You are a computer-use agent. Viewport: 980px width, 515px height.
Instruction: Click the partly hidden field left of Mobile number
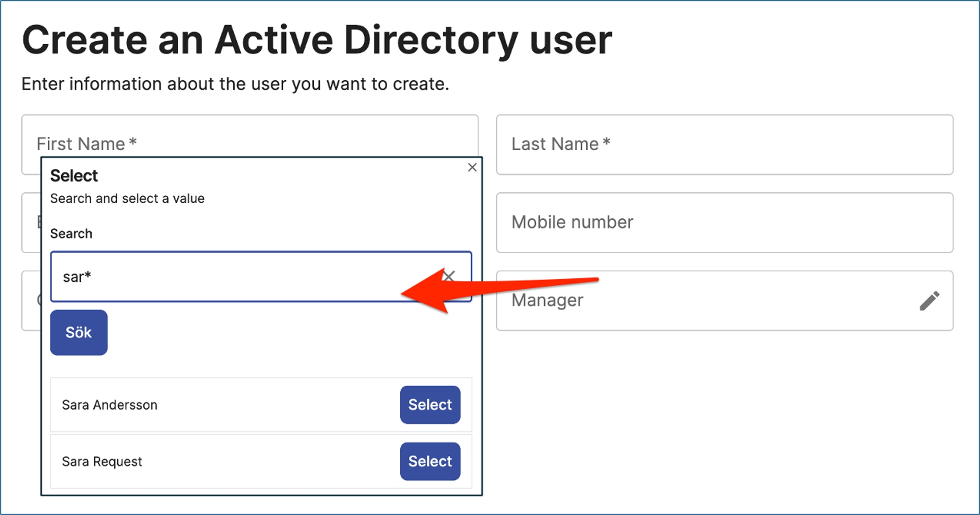[31, 222]
